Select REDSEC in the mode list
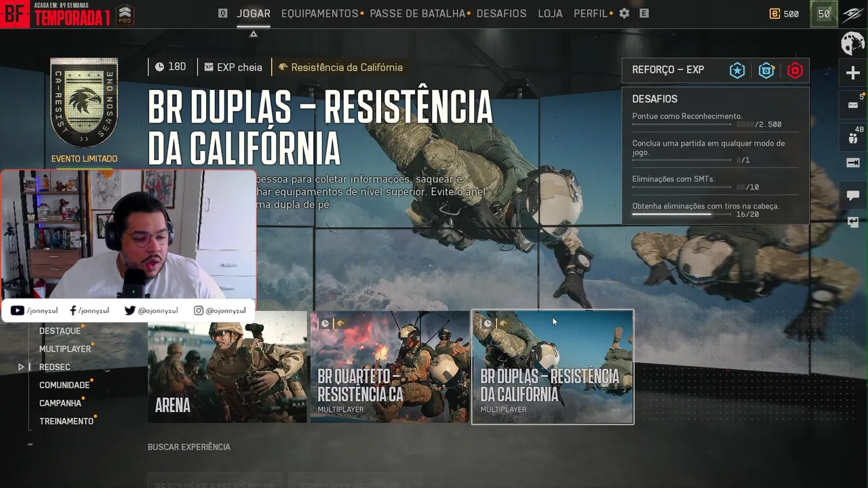 [x=55, y=367]
